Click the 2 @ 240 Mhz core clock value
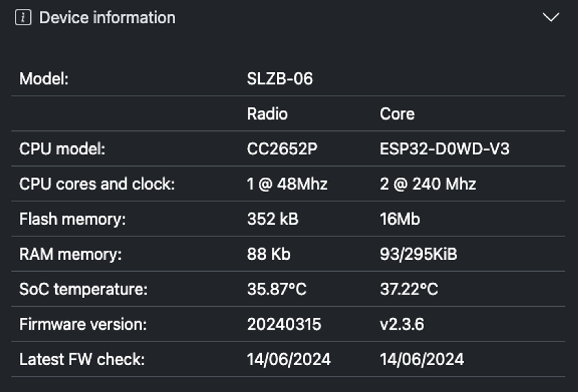 (428, 184)
